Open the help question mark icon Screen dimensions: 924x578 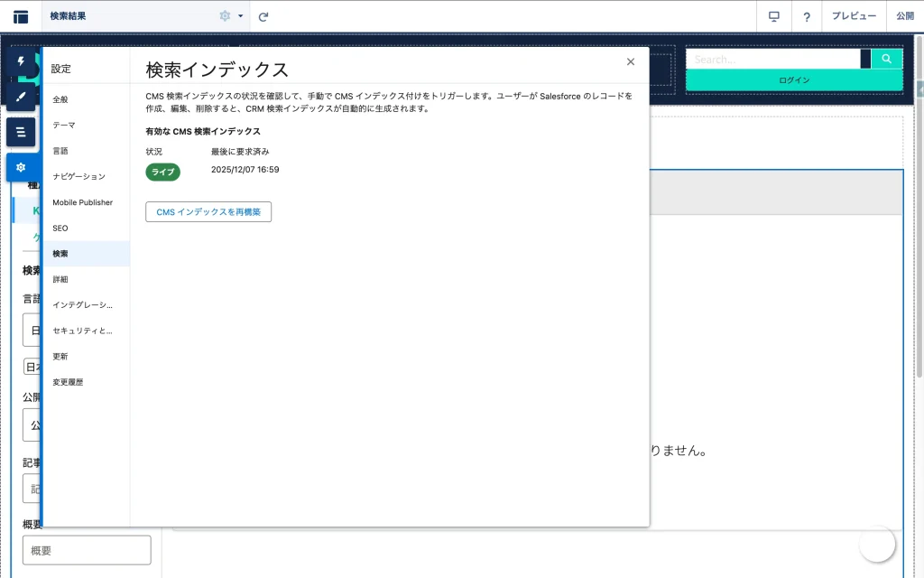(x=807, y=16)
